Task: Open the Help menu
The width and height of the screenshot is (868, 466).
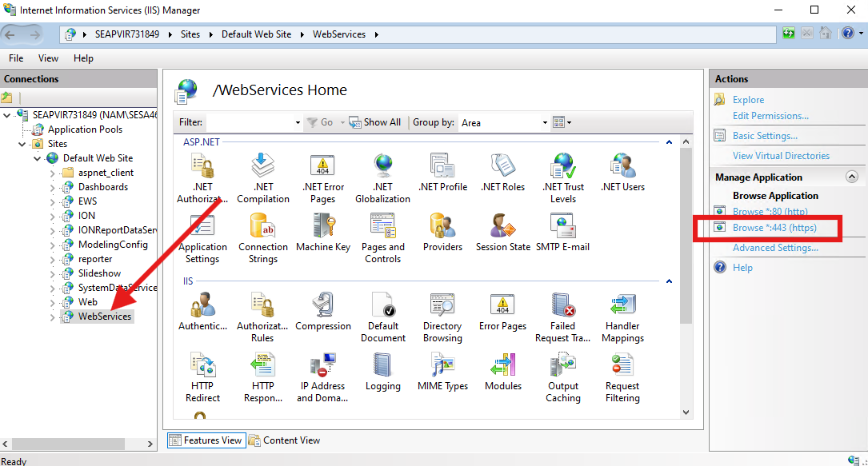Action: [83, 58]
